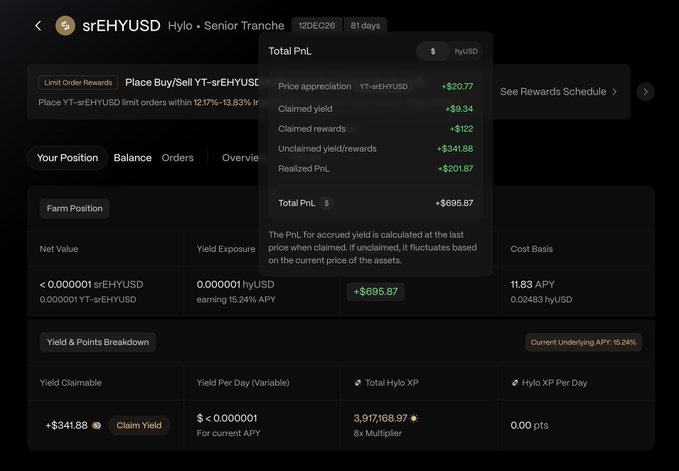679x471 pixels.
Task: Click the Cost Basis column header
Action: tap(531, 249)
